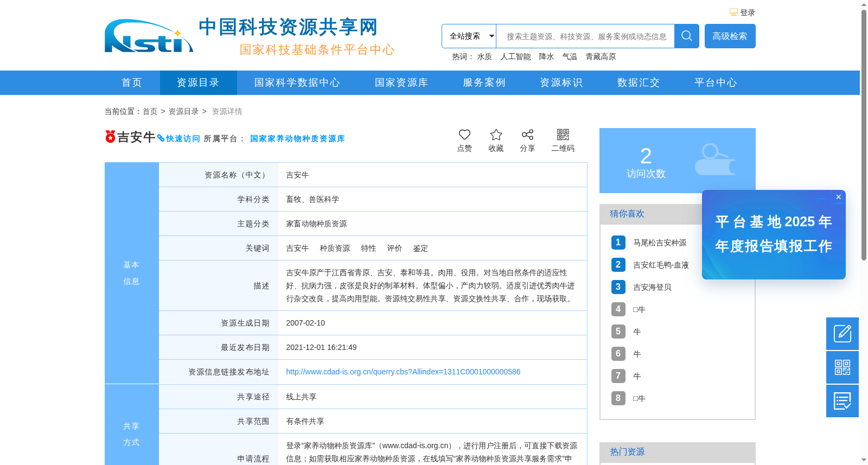The height and width of the screenshot is (465, 868).
Task: Click the floating checklist sidebar icon
Action: click(x=843, y=401)
